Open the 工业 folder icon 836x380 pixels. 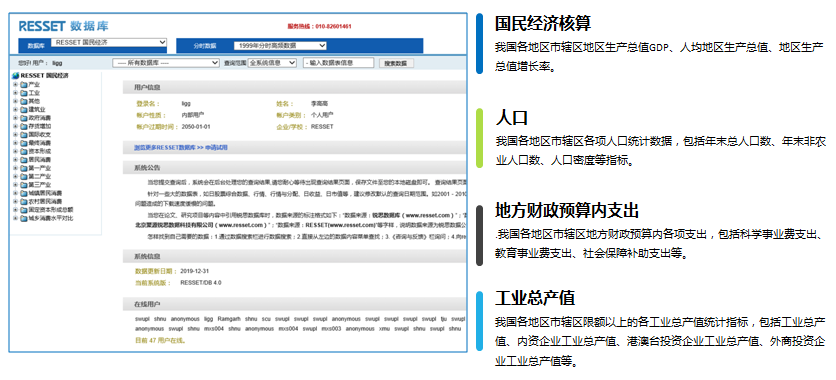pyautogui.click(x=23, y=93)
